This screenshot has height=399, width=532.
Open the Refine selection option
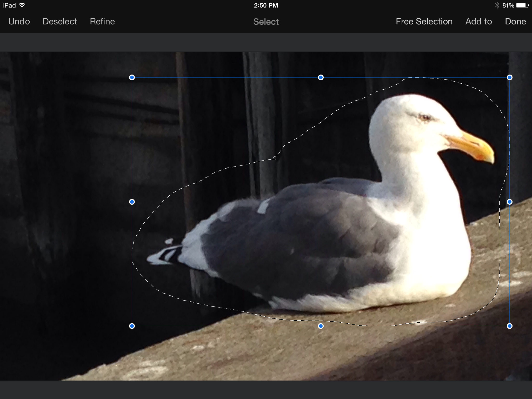pyautogui.click(x=102, y=22)
